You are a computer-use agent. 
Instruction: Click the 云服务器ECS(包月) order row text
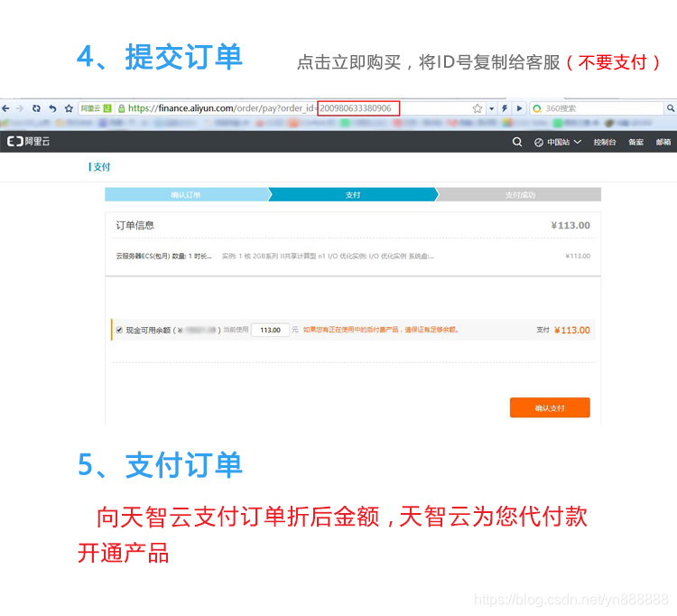(164, 257)
